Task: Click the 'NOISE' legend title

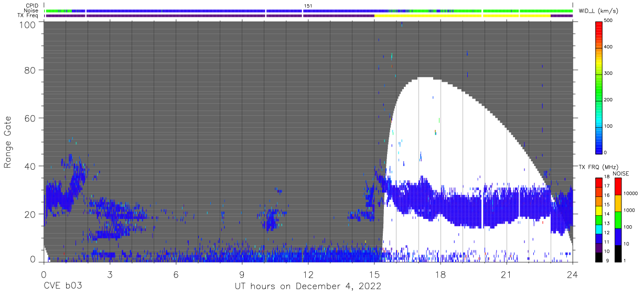Action: click(621, 173)
